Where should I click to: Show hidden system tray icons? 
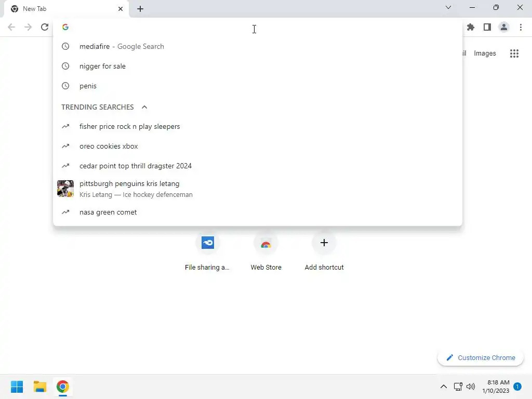(x=444, y=387)
